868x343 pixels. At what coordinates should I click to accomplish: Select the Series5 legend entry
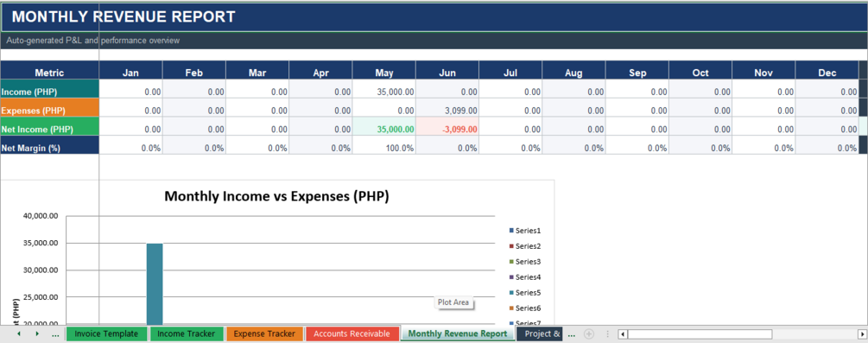coord(525,293)
